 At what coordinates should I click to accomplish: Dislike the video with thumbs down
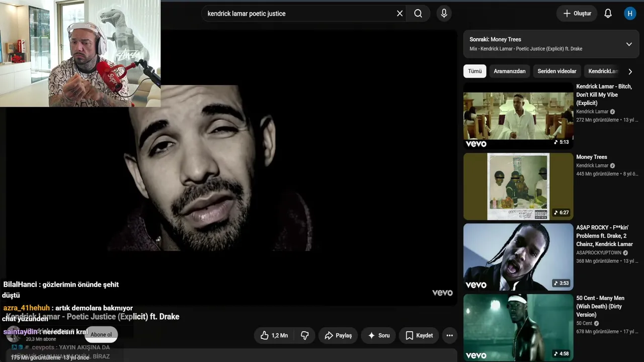tap(305, 335)
